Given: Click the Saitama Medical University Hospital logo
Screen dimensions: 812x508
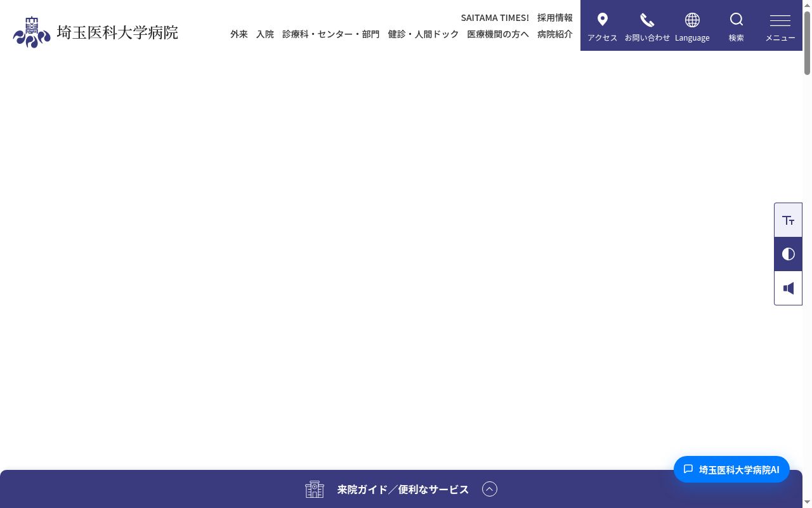Looking at the screenshot, I should click(95, 32).
